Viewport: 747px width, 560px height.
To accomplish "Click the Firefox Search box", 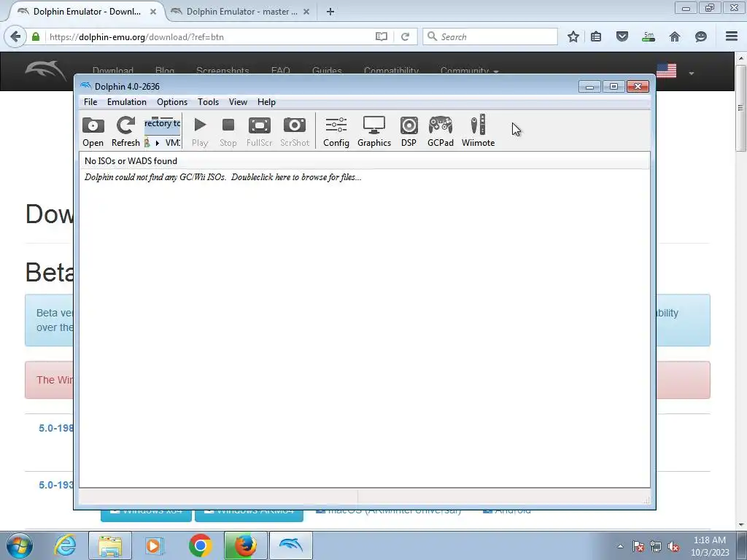I will [x=490, y=36].
